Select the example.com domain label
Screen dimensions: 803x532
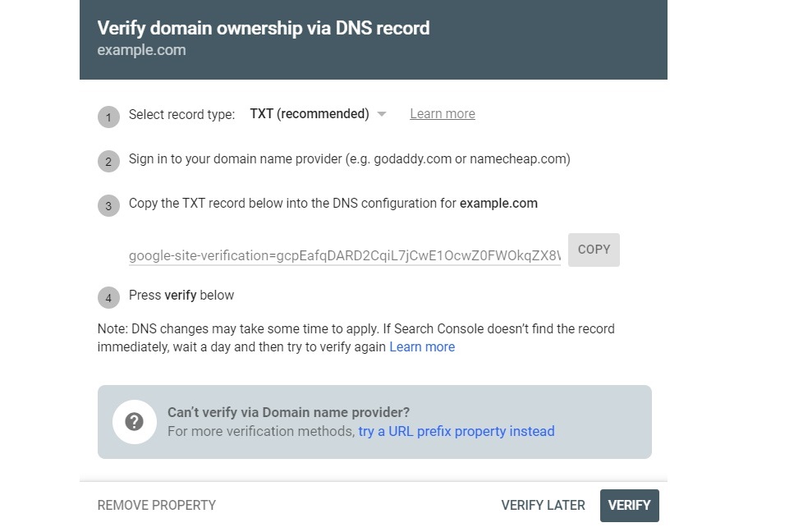point(141,50)
